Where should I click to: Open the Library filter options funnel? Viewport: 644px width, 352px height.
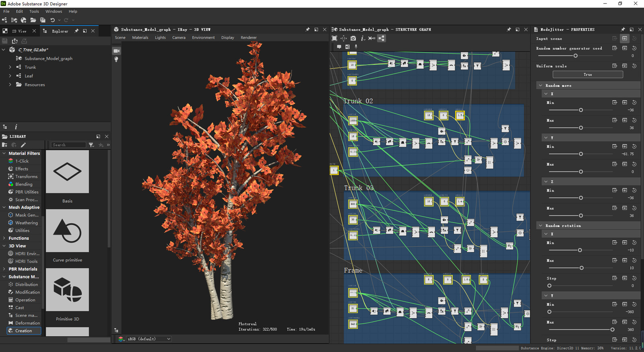click(91, 145)
